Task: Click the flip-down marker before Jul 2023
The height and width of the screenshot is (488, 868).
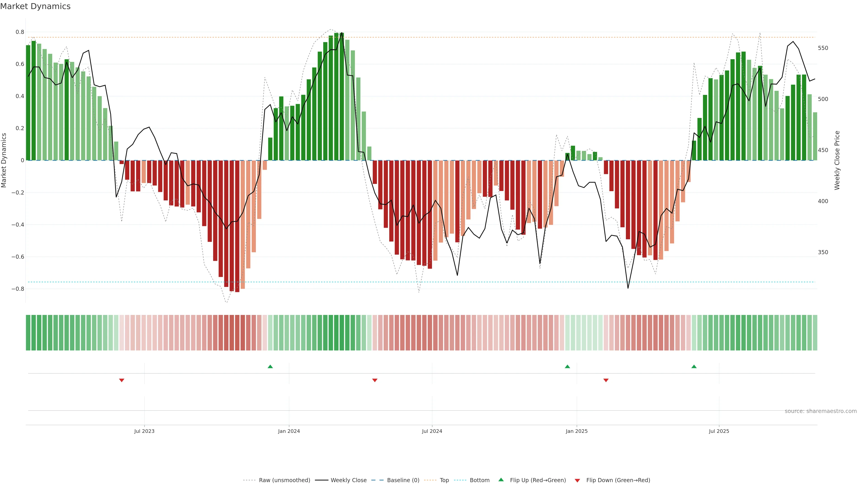Action: tap(122, 380)
